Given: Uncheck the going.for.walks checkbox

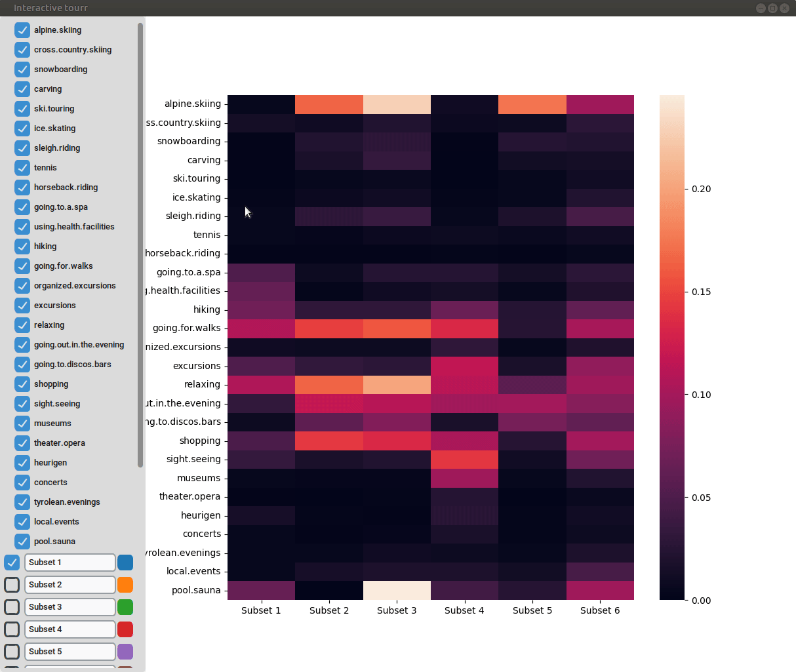Looking at the screenshot, I should point(22,266).
